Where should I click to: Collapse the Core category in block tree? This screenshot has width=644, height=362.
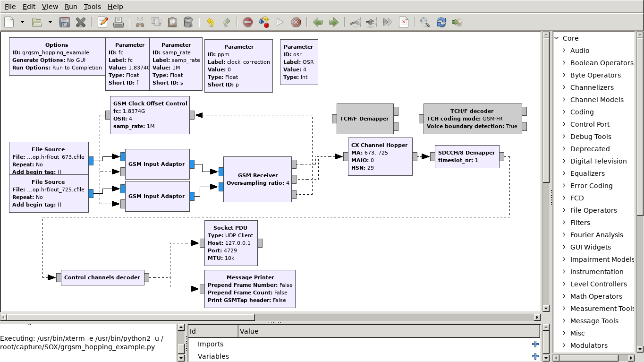(557, 38)
